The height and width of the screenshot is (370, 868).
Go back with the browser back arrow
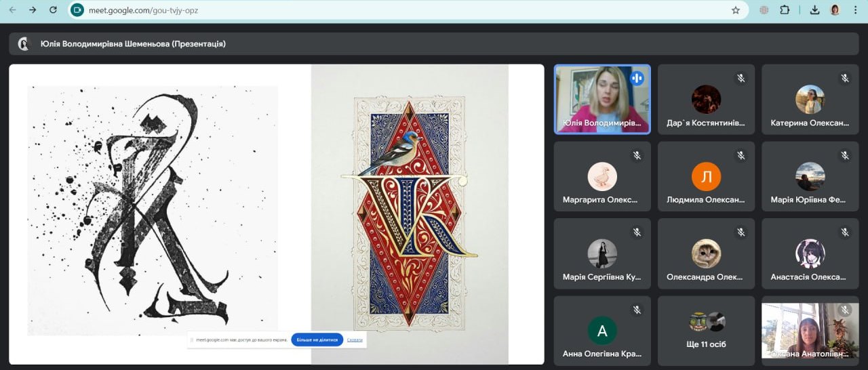(x=12, y=10)
